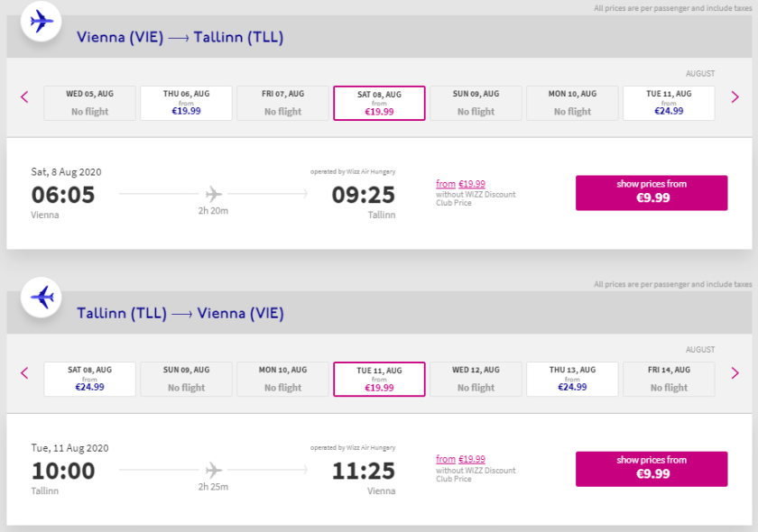Select outbound Thu 06 Aug date tab
This screenshot has width=758, height=532.
(187, 103)
